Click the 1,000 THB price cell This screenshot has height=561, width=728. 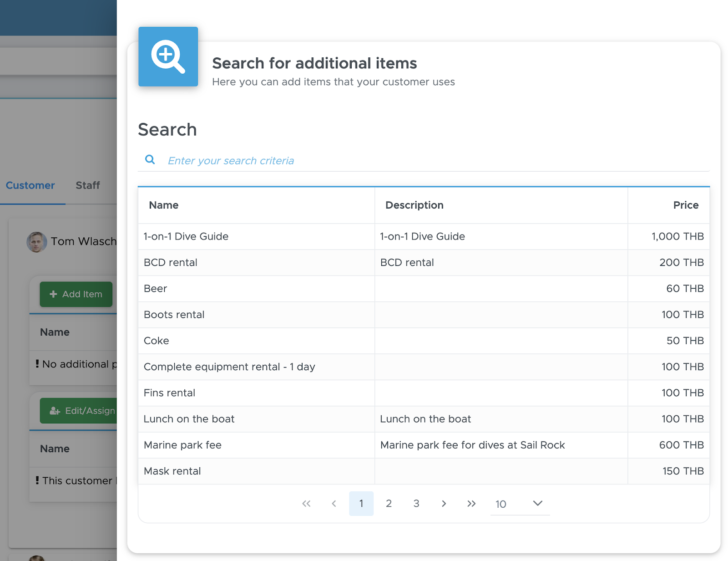pyautogui.click(x=668, y=237)
